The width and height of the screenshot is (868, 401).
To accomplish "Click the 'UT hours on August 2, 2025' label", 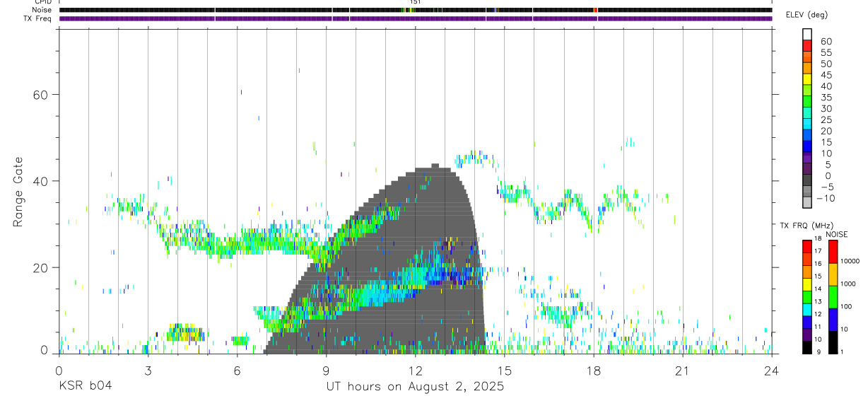I will [x=415, y=387].
